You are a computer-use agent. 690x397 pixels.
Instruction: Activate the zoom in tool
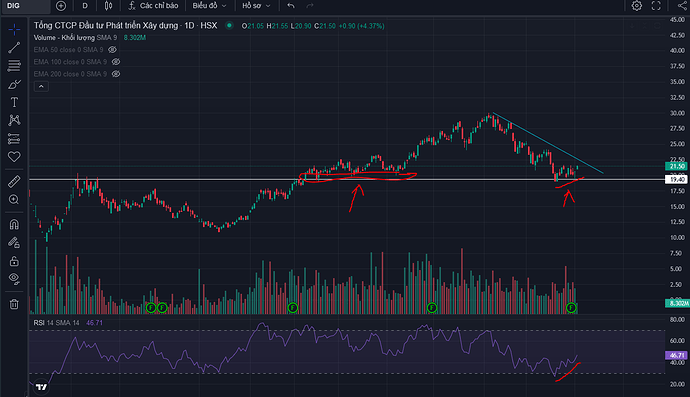coord(14,199)
